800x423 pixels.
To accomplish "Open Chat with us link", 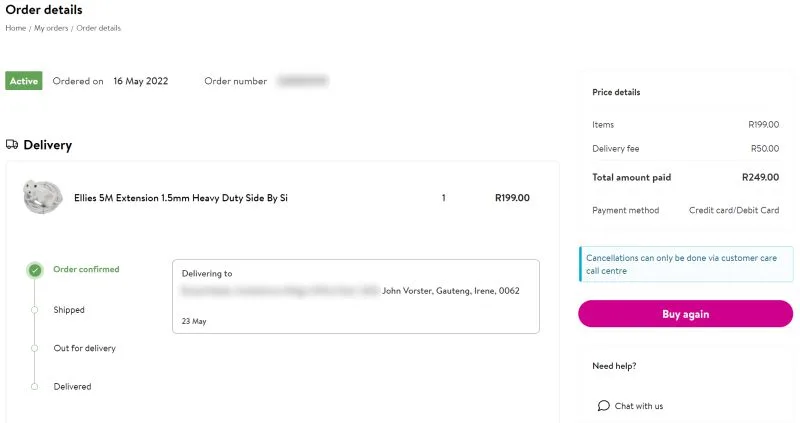I will 639,406.
